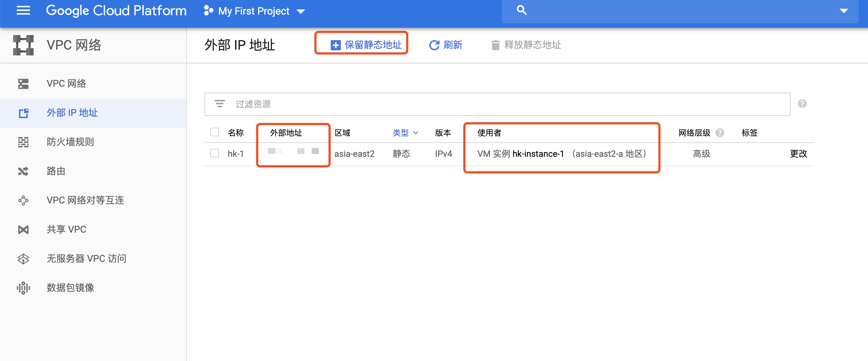Click the circular refresh arrow icon
Viewport: 868px width, 361px height.
[x=434, y=45]
